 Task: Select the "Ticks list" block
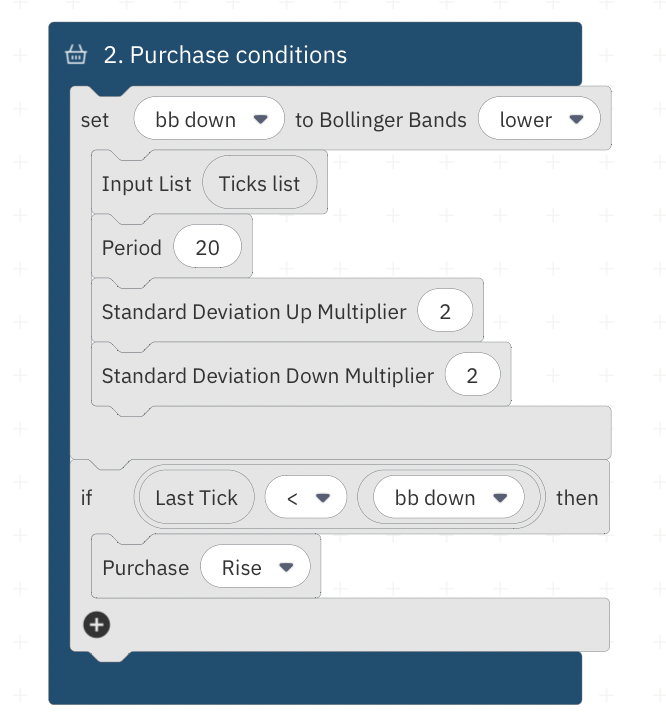259,184
